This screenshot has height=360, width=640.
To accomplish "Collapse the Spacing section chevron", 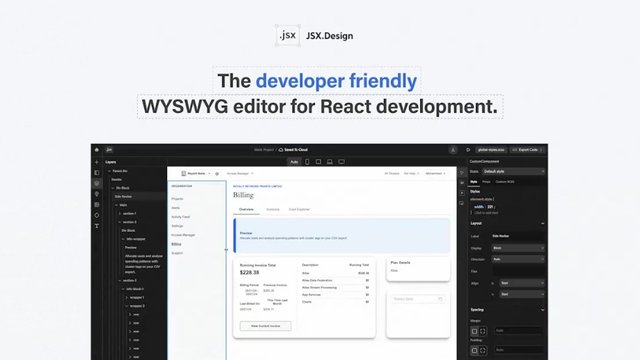I will click(542, 310).
